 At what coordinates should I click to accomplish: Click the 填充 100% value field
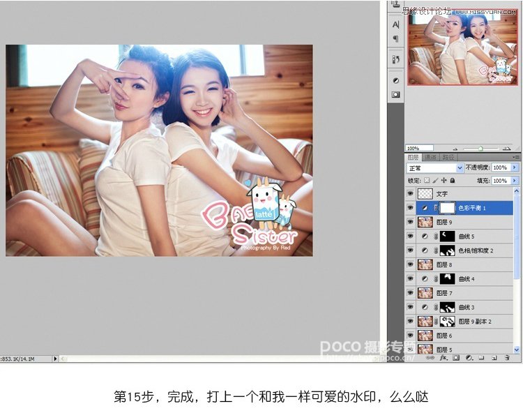pos(501,181)
